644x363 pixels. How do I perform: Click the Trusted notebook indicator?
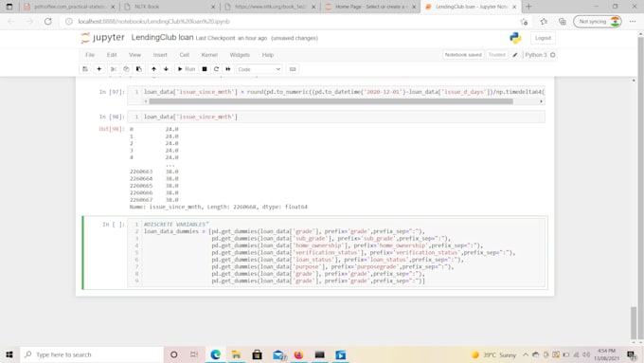(496, 55)
